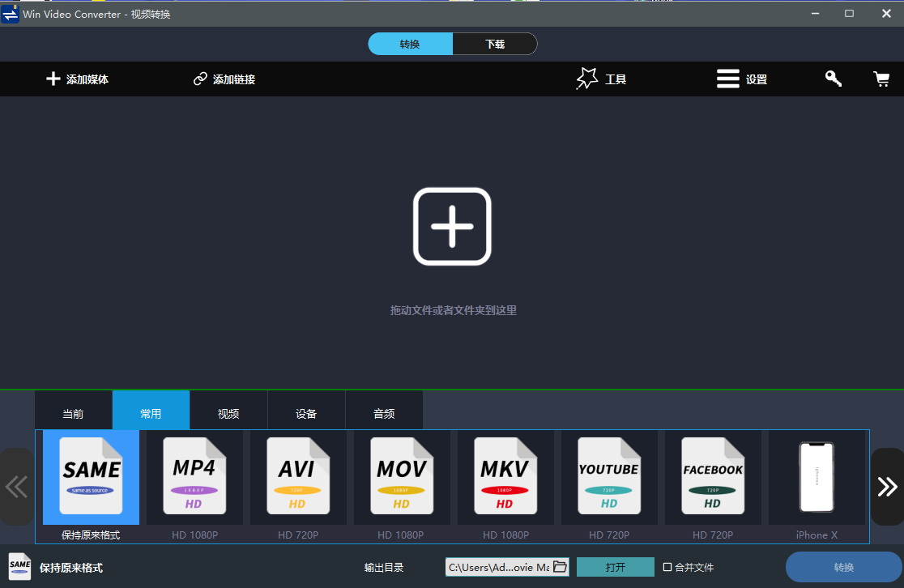
Task: Open the 视频 format tab
Action: 228,413
